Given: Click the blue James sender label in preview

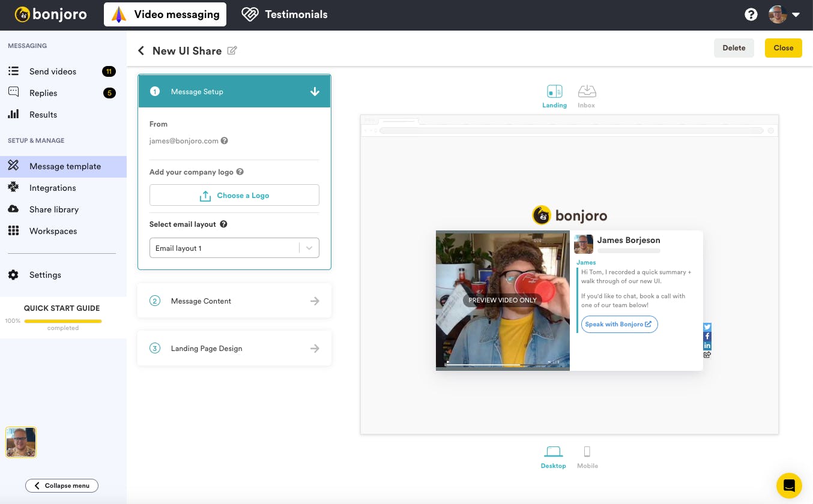Looking at the screenshot, I should [586, 262].
